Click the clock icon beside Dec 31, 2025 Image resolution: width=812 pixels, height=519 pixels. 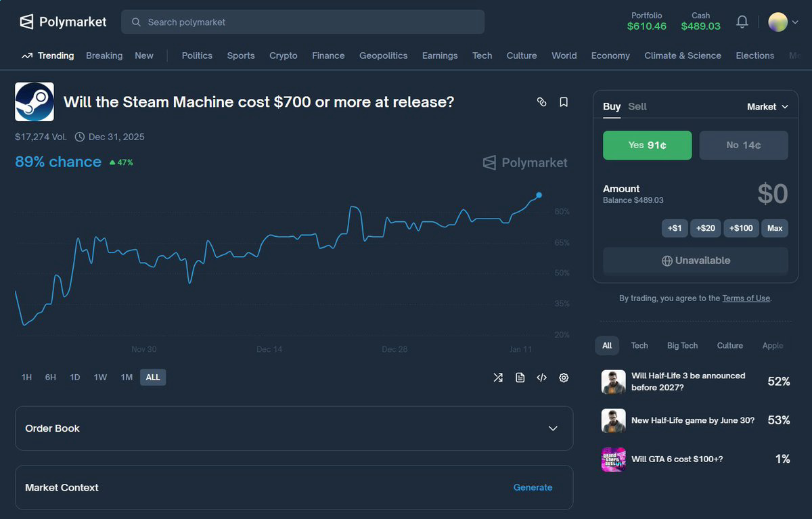[x=80, y=137]
